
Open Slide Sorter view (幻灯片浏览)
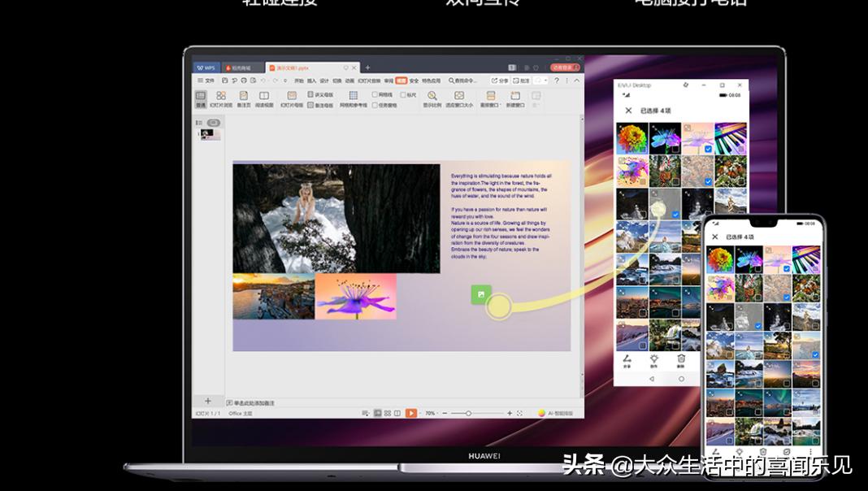pyautogui.click(x=221, y=97)
